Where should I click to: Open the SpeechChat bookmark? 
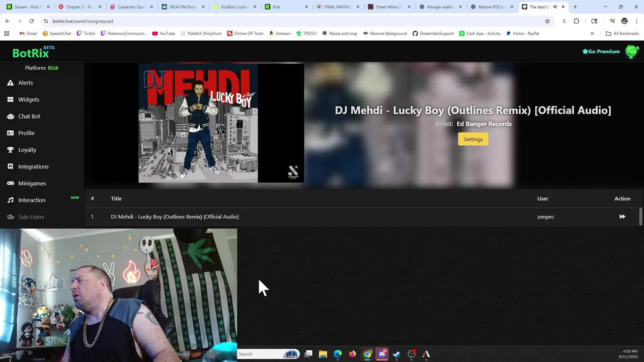point(57,34)
